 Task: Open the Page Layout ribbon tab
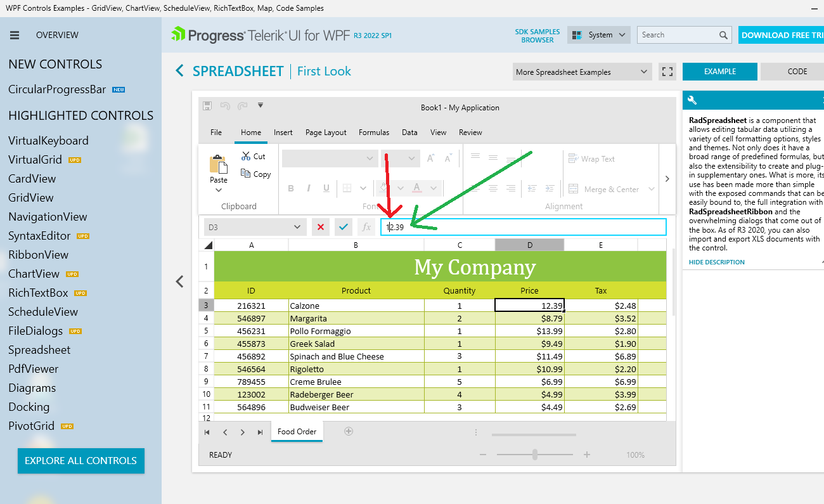tap(326, 132)
